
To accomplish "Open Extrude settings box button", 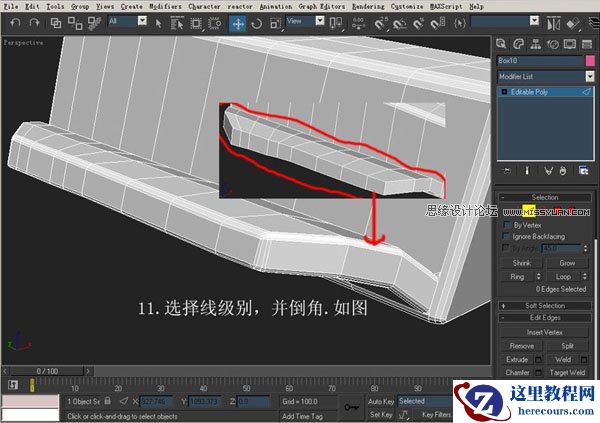I will point(538,359).
